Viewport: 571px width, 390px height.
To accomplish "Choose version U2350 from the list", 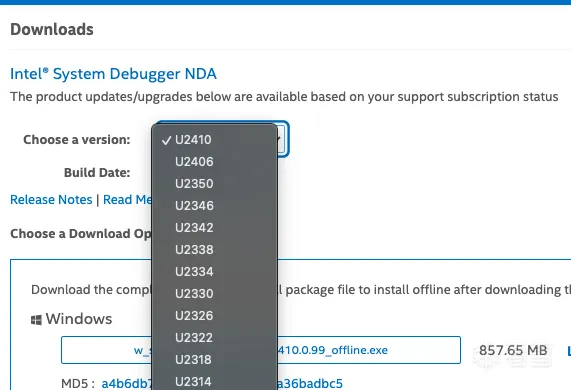I will coord(214,184).
